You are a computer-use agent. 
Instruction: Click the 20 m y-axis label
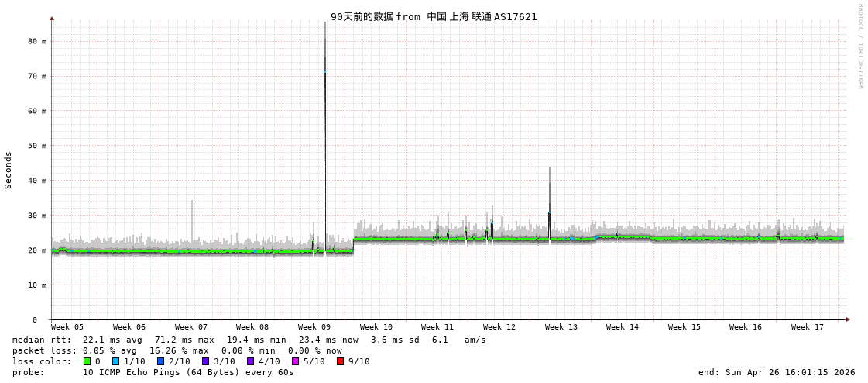pos(38,250)
